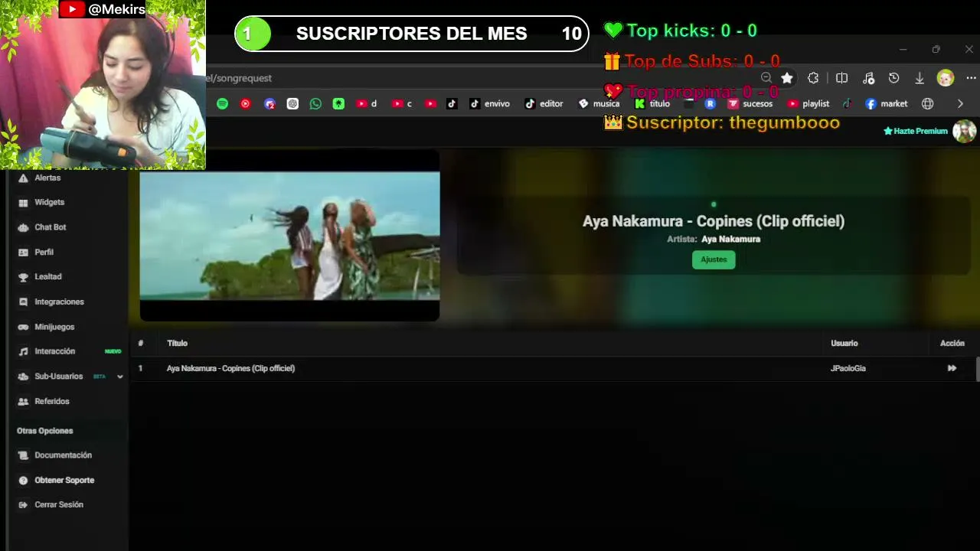Show more bookmarks with chevron arrow
This screenshot has height=551, width=980.
pyautogui.click(x=960, y=103)
